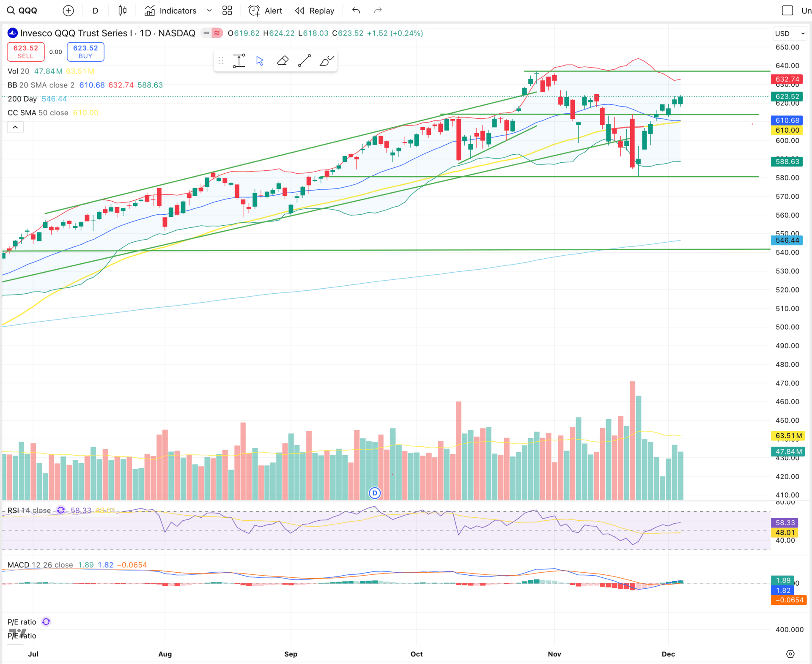The height and width of the screenshot is (664, 812).
Task: Open the USD currency dropdown
Action: point(790,33)
